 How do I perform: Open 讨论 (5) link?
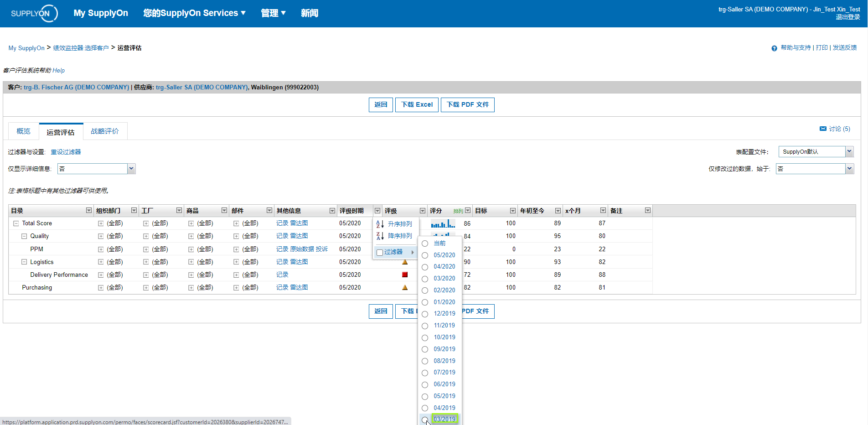839,129
